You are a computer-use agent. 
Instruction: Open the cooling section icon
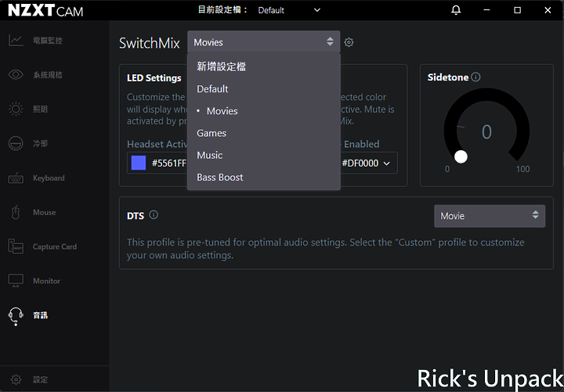[x=16, y=143]
